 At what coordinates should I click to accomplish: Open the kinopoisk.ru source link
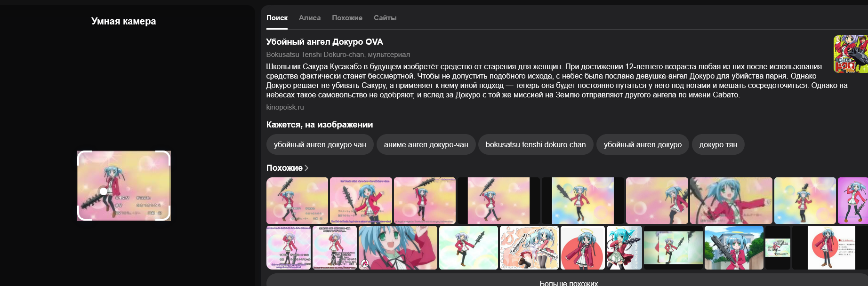click(x=285, y=107)
